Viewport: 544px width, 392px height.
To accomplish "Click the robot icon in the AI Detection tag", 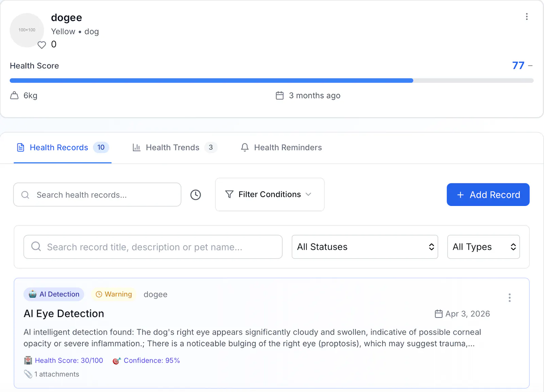I will [33, 294].
